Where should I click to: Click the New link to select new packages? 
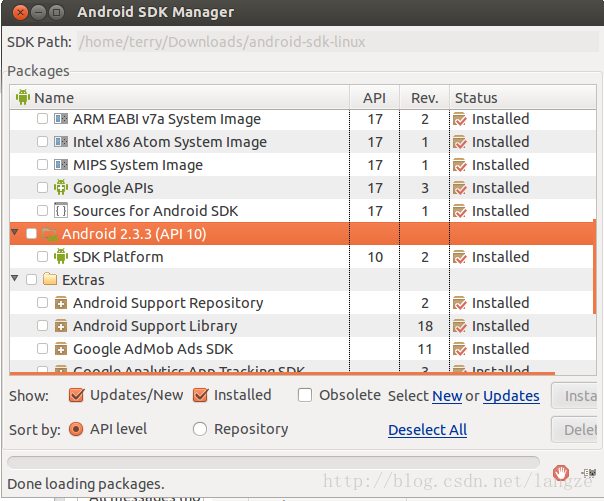point(447,396)
